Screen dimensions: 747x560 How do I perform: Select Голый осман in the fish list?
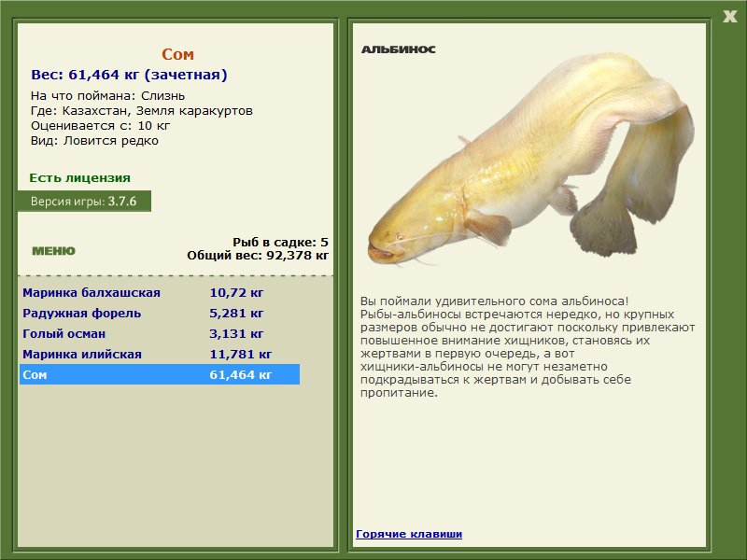[x=160, y=333]
